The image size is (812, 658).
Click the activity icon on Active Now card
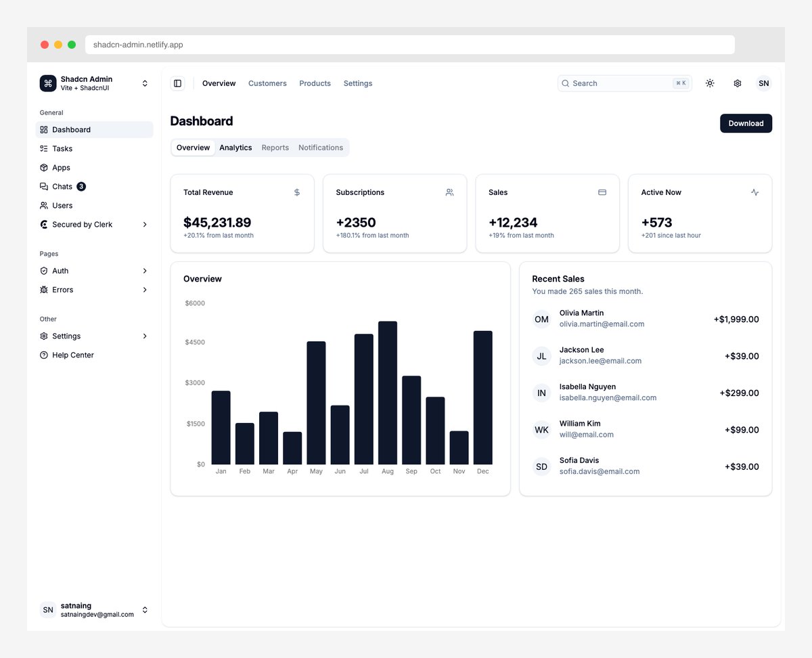coord(755,192)
